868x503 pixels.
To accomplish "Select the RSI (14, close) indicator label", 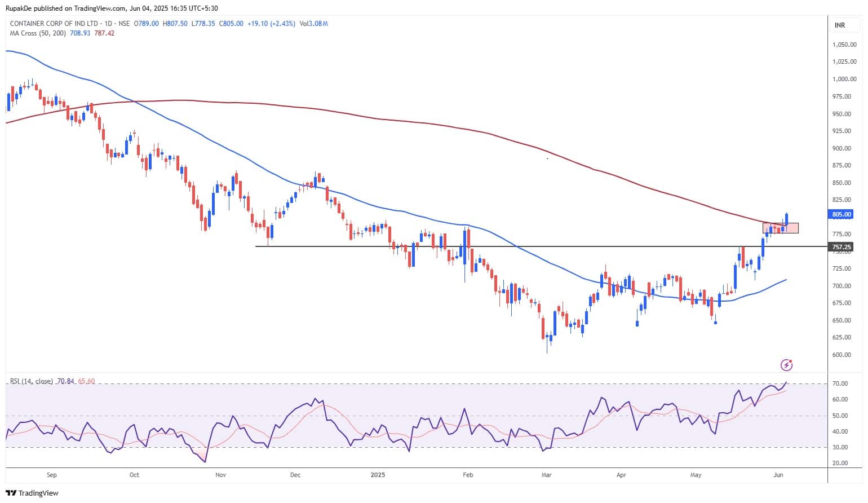I will (x=32, y=381).
